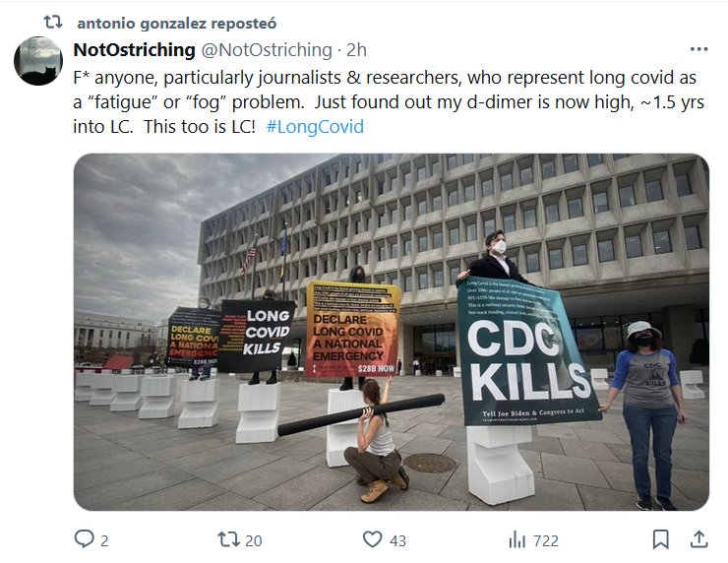The width and height of the screenshot is (728, 563).
Task: Click the bold NotOstriching display name
Action: pyautogui.click(x=134, y=49)
